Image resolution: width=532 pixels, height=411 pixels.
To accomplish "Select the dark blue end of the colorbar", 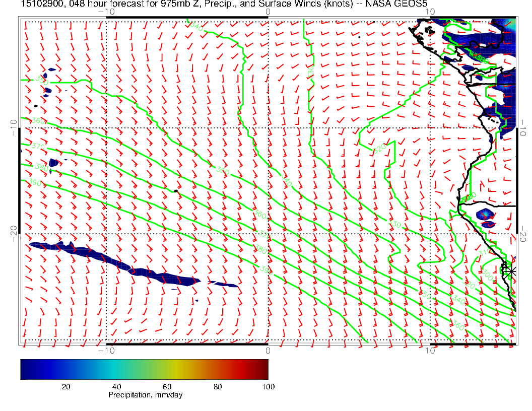I will click(x=25, y=369).
